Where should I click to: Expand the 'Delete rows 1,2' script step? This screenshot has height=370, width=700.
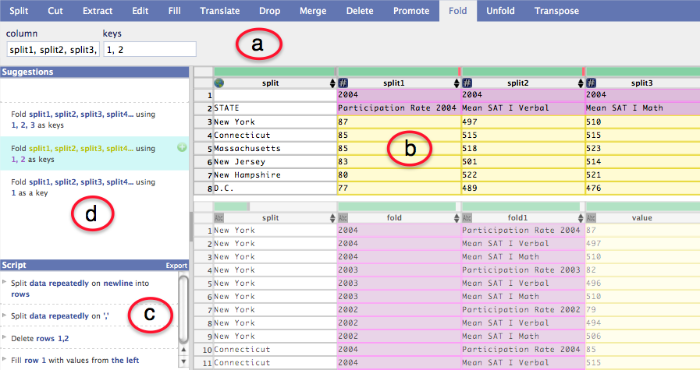(4, 337)
